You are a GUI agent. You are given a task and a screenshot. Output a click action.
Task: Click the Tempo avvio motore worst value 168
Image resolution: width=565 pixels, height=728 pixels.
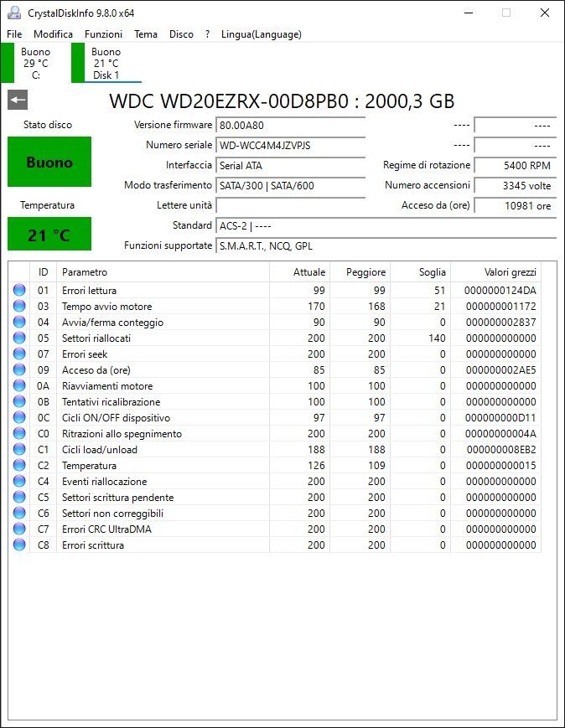[x=376, y=306]
